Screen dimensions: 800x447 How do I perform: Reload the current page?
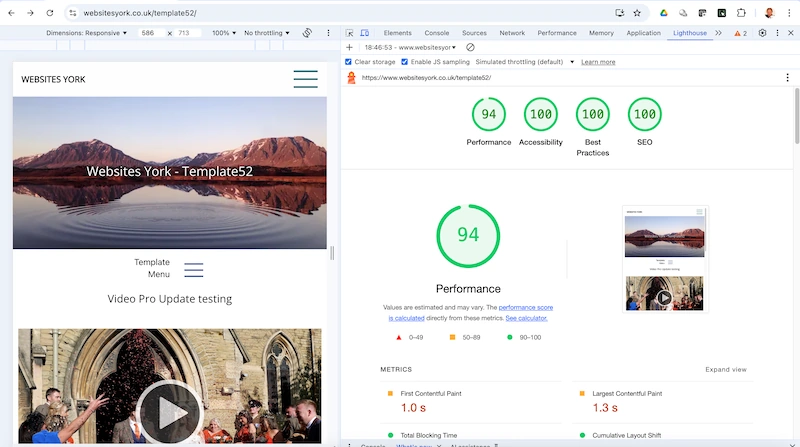tap(49, 13)
